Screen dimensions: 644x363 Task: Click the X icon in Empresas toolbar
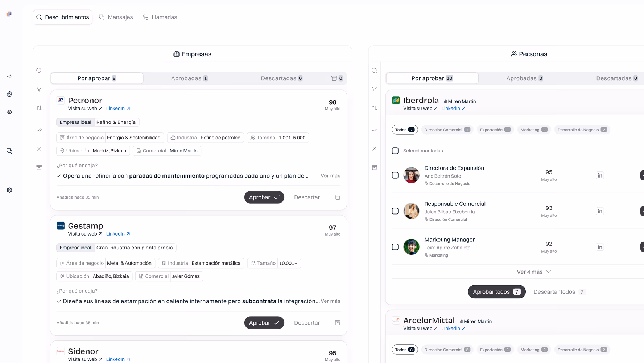pos(39,149)
